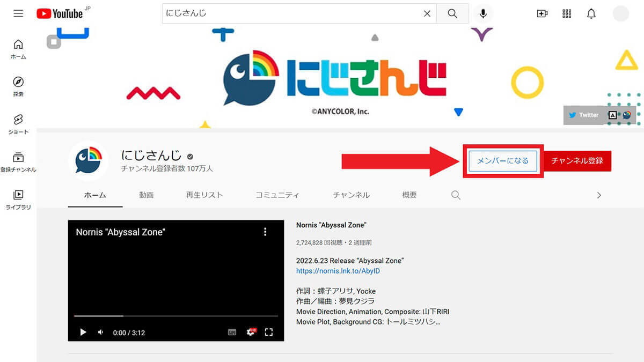Open 探索 in sidebar

coord(18,86)
